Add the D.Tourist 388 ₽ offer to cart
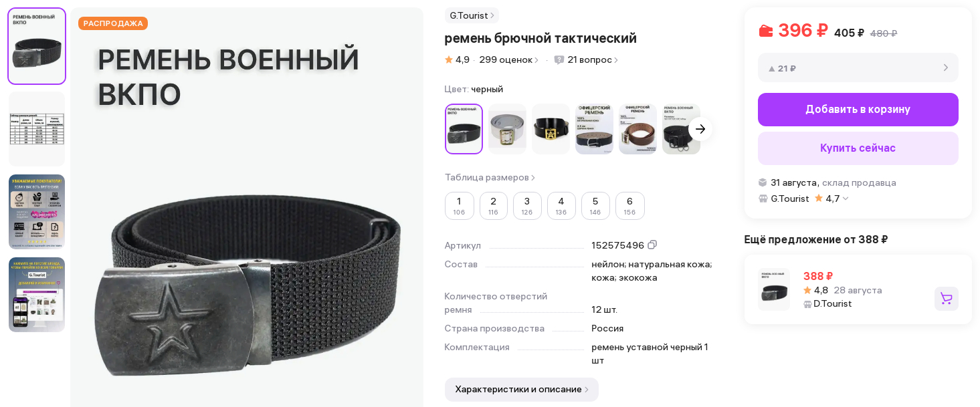 946,299
